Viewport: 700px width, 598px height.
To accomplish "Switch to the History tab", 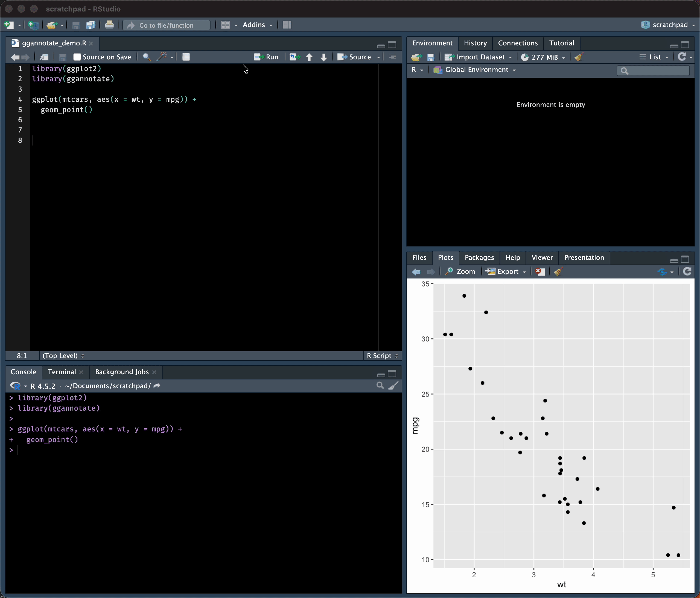I will point(475,43).
